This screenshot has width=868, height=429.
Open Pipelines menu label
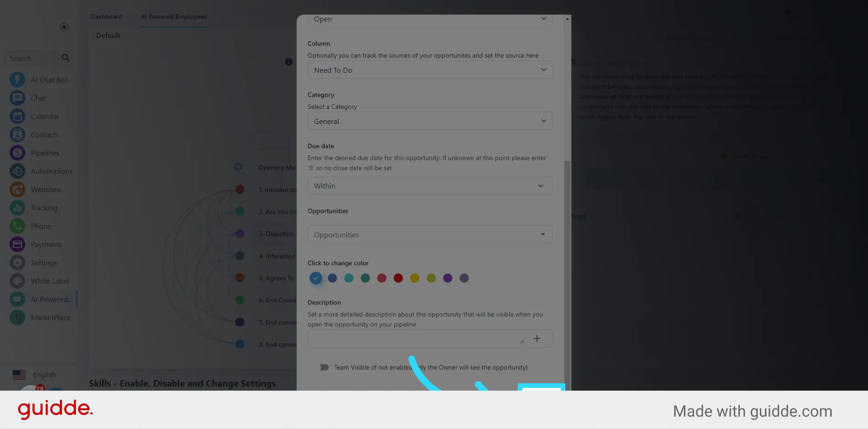(x=45, y=153)
